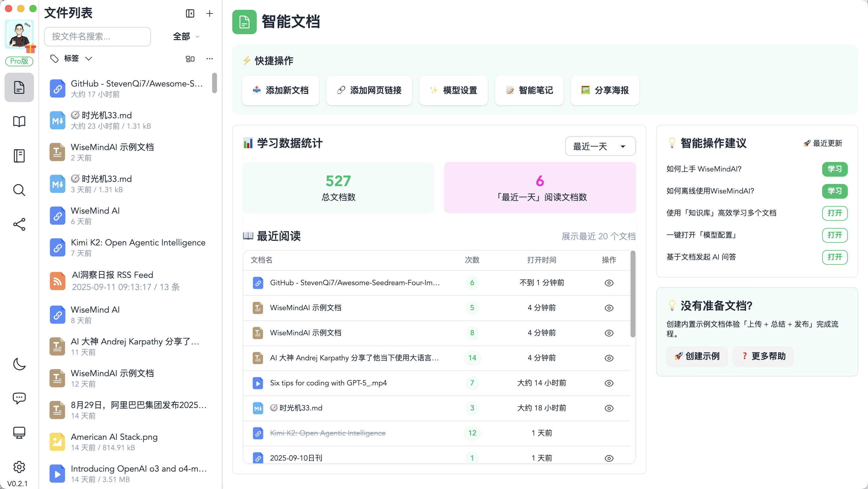This screenshot has height=489, width=868.
Task: Click the 打开时间 column header
Action: 542,260
